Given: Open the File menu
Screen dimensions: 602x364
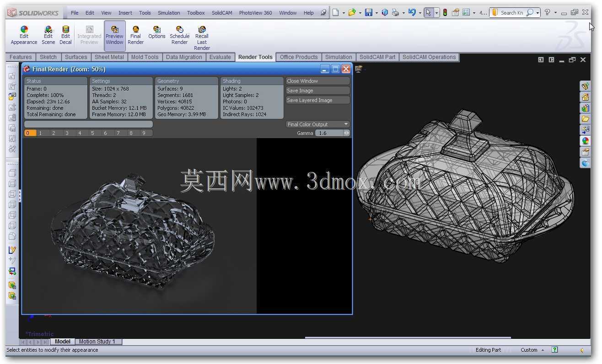Looking at the screenshot, I should pos(75,13).
